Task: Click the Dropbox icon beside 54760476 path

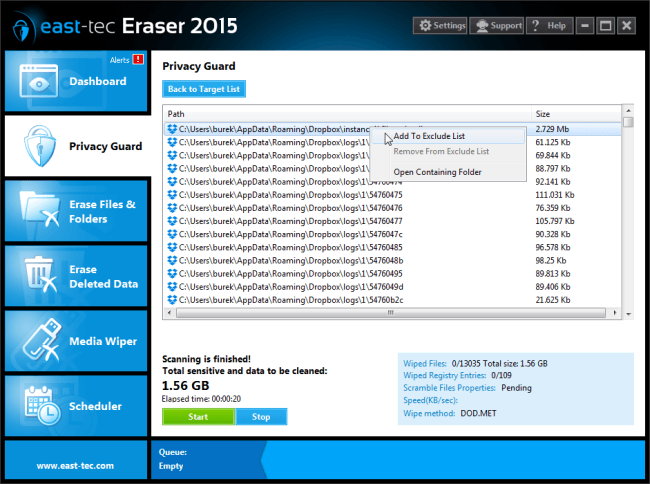Action: click(x=172, y=208)
